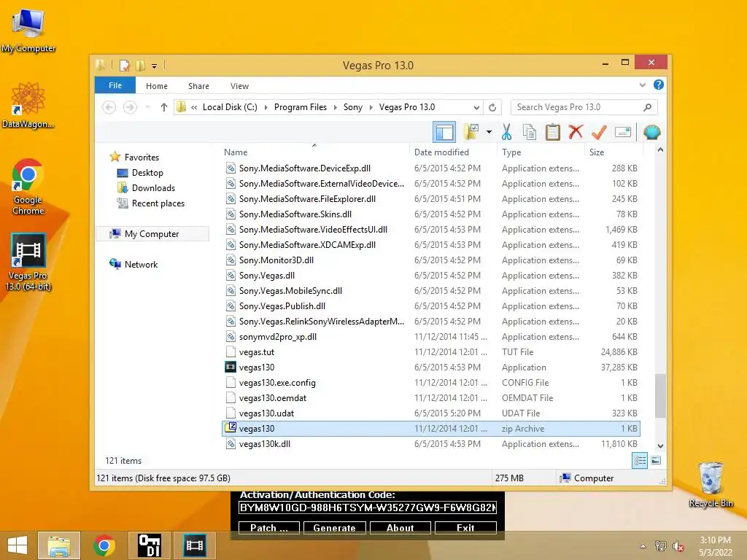Click the blue shell toolbar icon

click(651, 132)
